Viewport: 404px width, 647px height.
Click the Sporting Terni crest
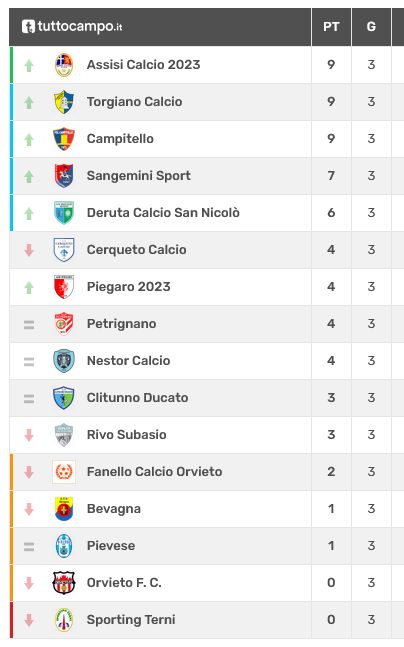tap(64, 620)
